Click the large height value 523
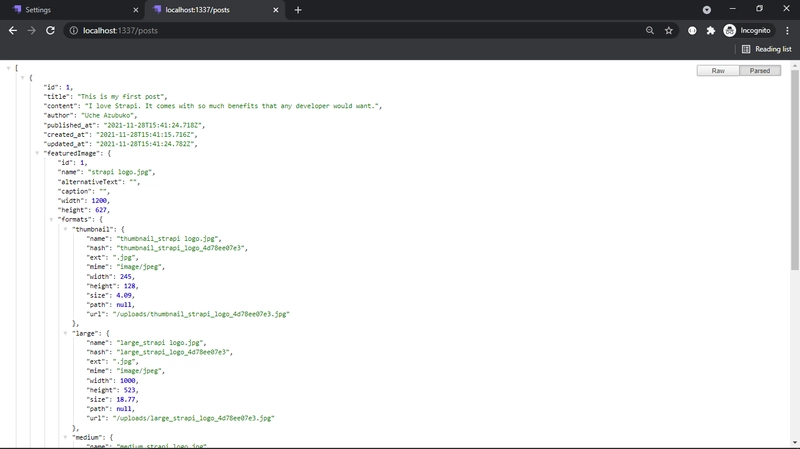Viewport: 800px width, 449px height. [130, 390]
